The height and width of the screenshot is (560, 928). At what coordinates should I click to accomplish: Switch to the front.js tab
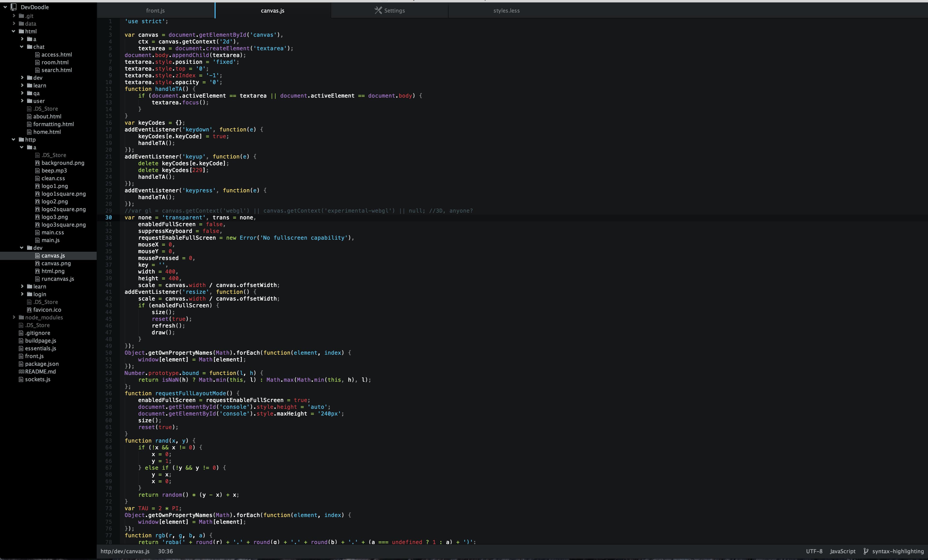pyautogui.click(x=156, y=11)
